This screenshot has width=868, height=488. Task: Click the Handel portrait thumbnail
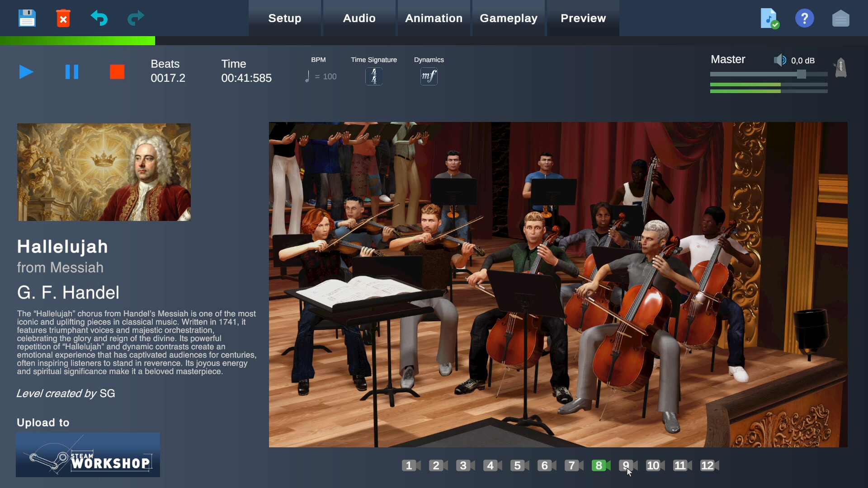point(104,172)
